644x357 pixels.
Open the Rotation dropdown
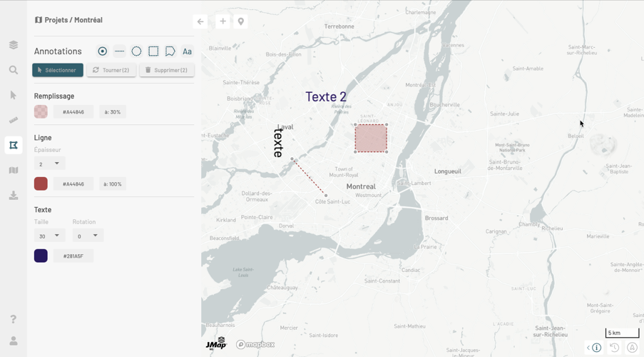[88, 236]
